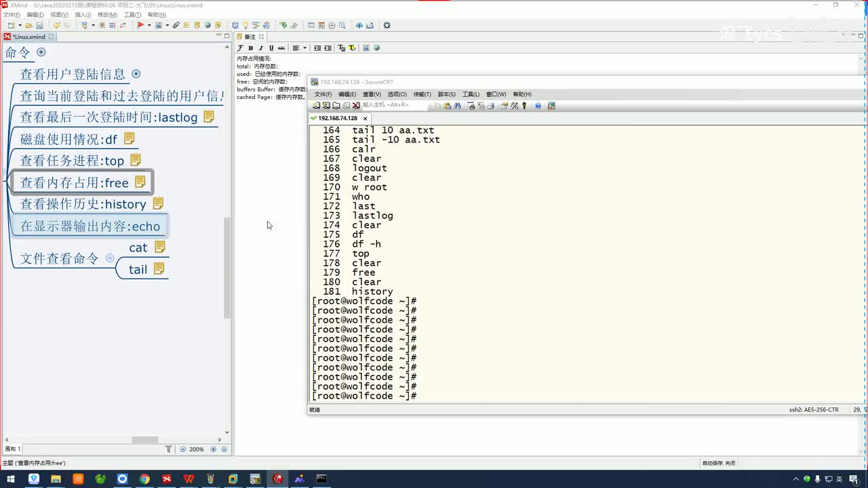Open the XMind settings gear icon
The width and height of the screenshot is (868, 488).
tap(387, 26)
